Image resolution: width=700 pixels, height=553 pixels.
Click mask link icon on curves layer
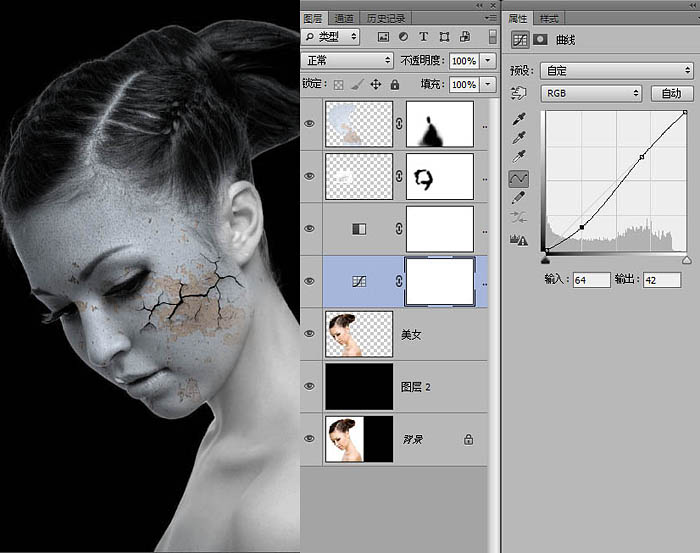click(399, 281)
